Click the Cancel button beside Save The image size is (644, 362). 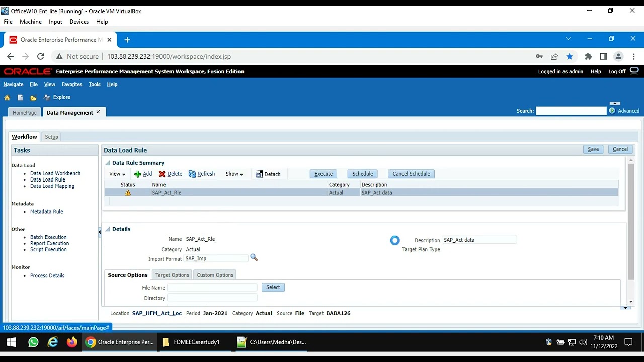[620, 149]
